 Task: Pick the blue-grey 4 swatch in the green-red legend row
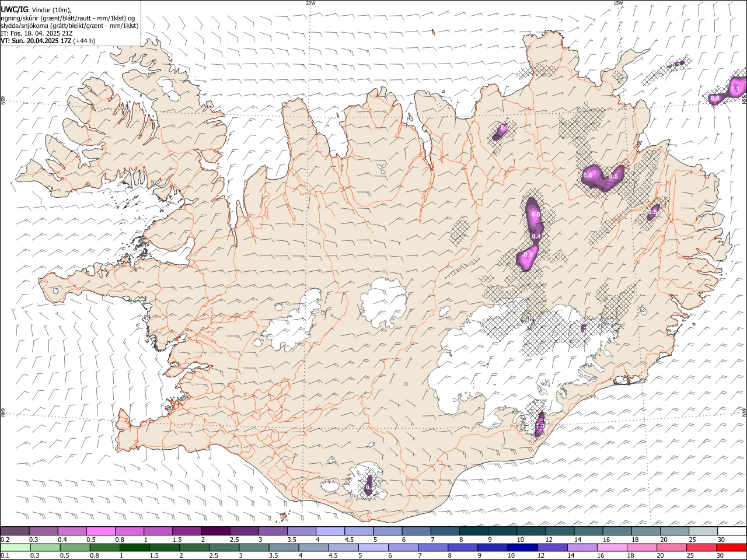pos(314,547)
